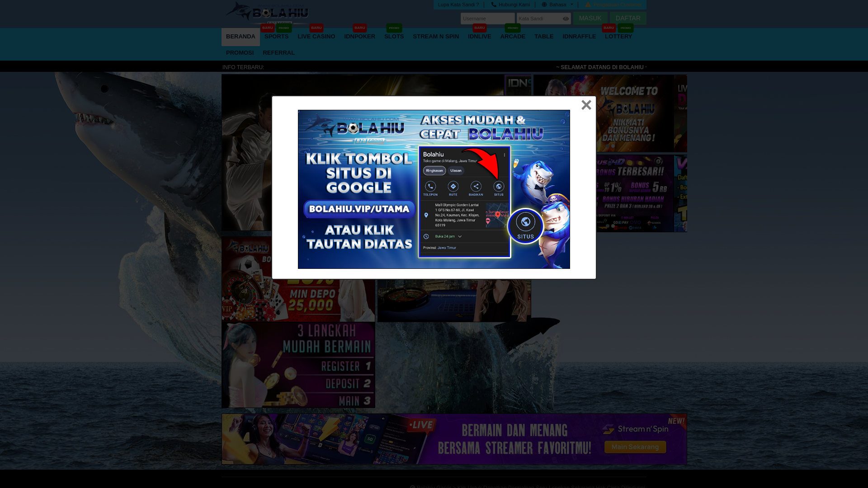Open the IDNPOKER menu item
The height and width of the screenshot is (488, 868).
[x=359, y=37]
